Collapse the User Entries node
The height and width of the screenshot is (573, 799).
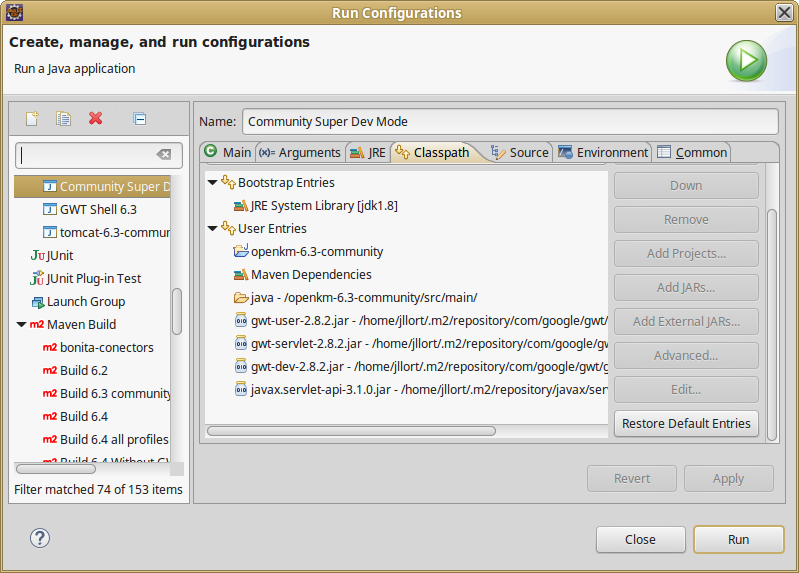[x=212, y=228]
